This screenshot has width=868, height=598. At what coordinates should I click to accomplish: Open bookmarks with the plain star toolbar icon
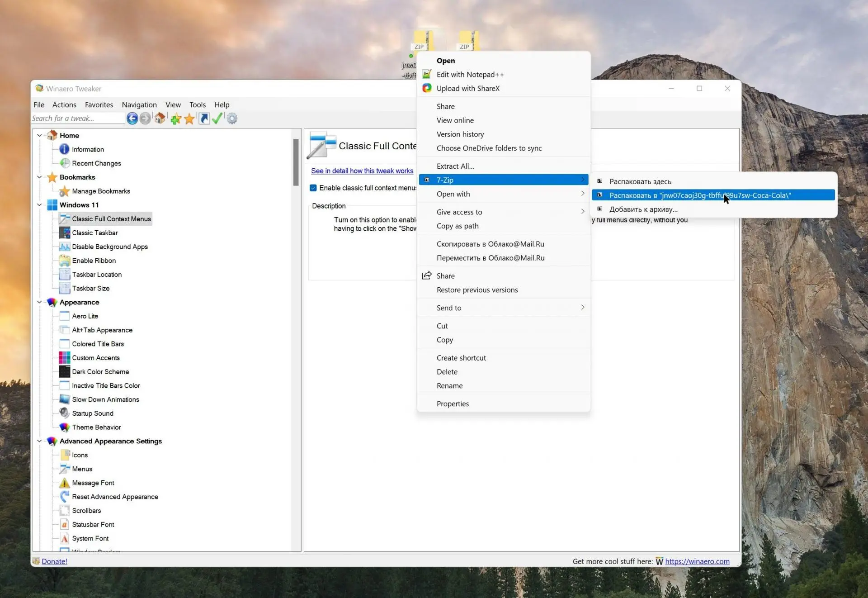189,119
